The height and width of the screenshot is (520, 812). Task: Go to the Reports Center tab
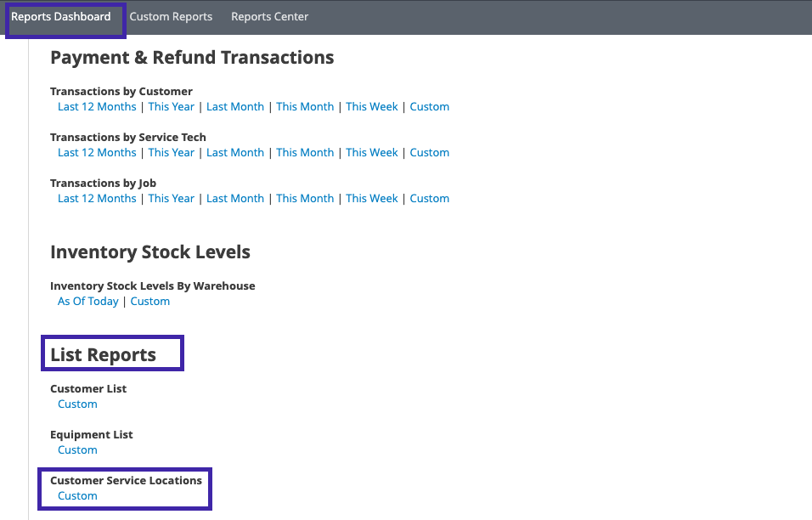pyautogui.click(x=269, y=17)
